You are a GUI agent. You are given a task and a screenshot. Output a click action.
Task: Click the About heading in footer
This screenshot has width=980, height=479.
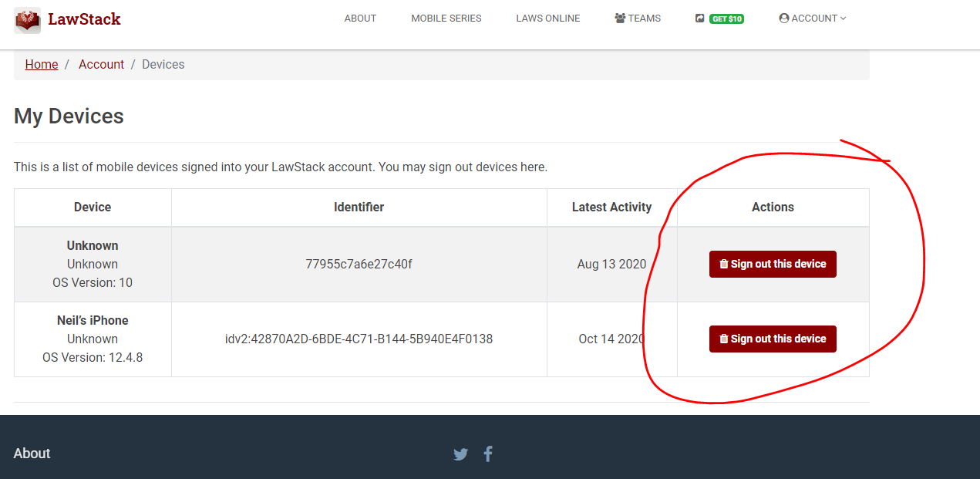point(32,454)
